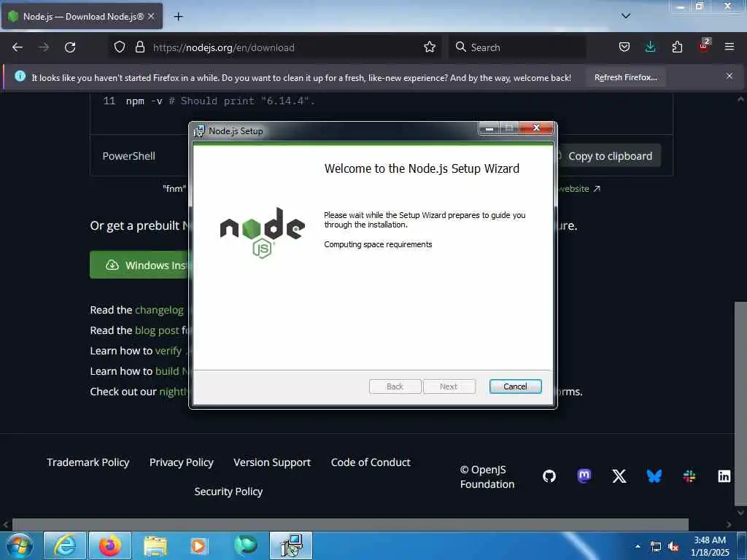Minimize the Node.js Setup dialog
The width and height of the screenshot is (747, 560).
489,128
